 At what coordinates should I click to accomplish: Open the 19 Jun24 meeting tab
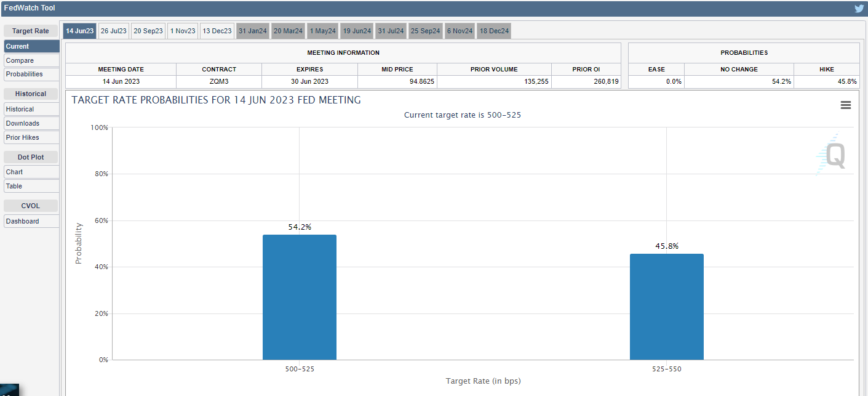tap(357, 31)
